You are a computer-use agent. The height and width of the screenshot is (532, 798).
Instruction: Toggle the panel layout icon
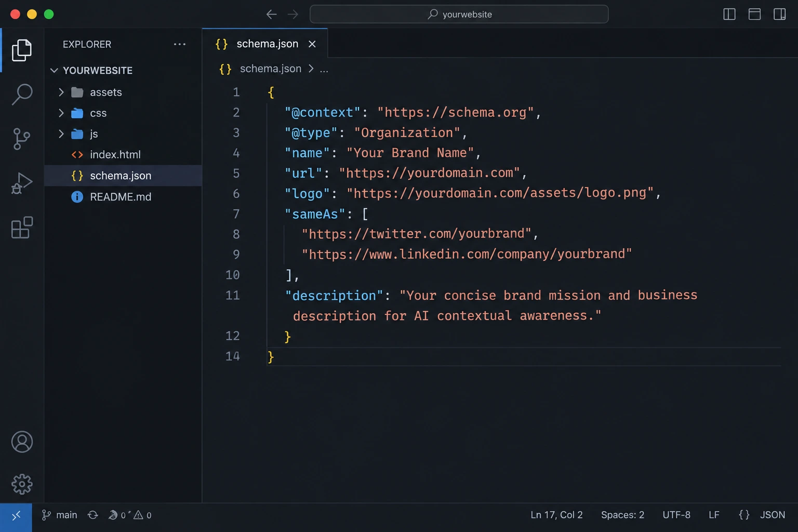point(754,14)
